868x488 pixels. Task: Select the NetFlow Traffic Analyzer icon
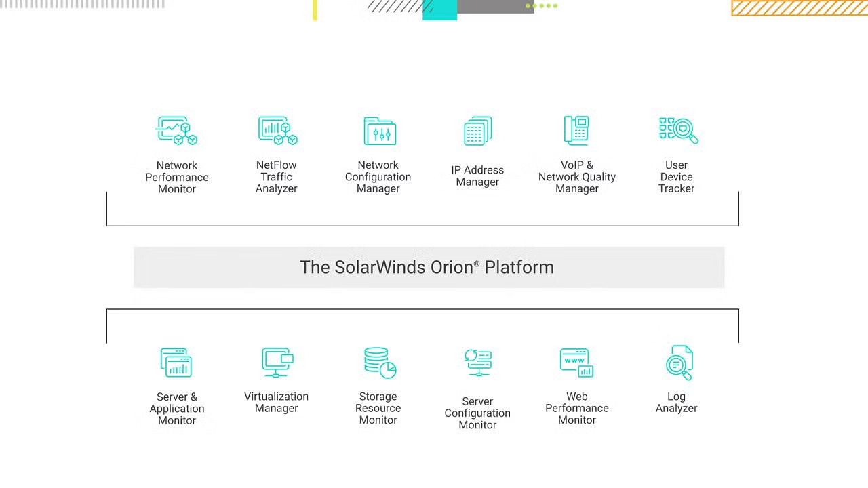[x=277, y=131]
